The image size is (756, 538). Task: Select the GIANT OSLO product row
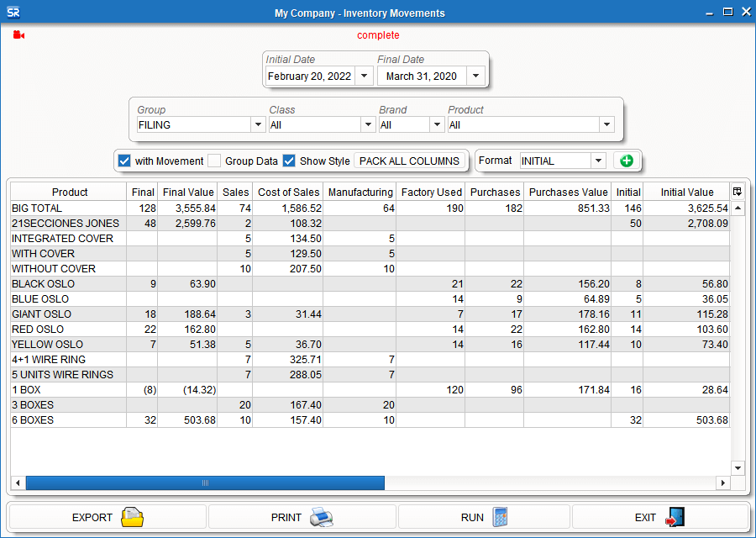[x=370, y=314]
